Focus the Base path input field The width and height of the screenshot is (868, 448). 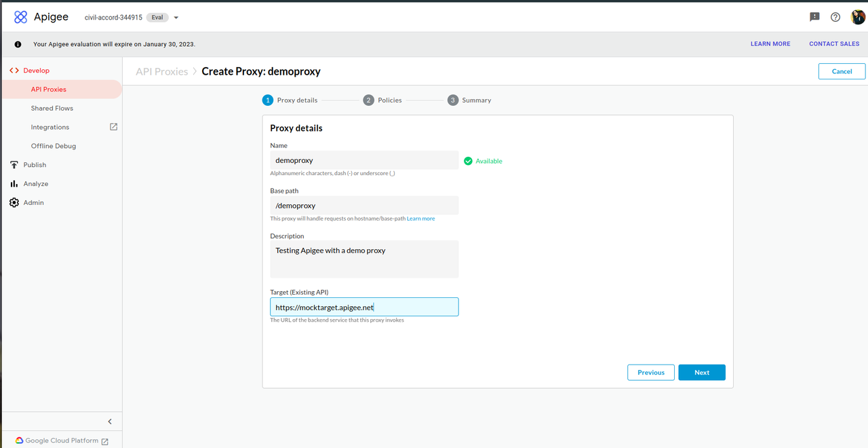pos(364,206)
